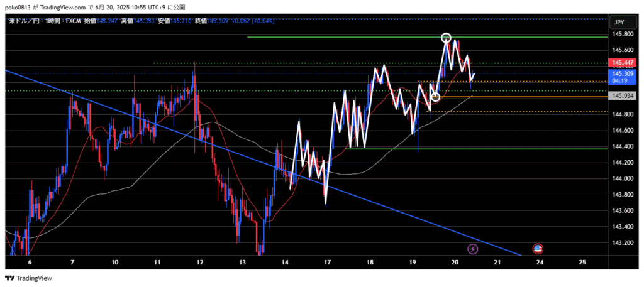Click the gray 145.034 price label
The height and width of the screenshot is (287, 644).
(x=621, y=95)
